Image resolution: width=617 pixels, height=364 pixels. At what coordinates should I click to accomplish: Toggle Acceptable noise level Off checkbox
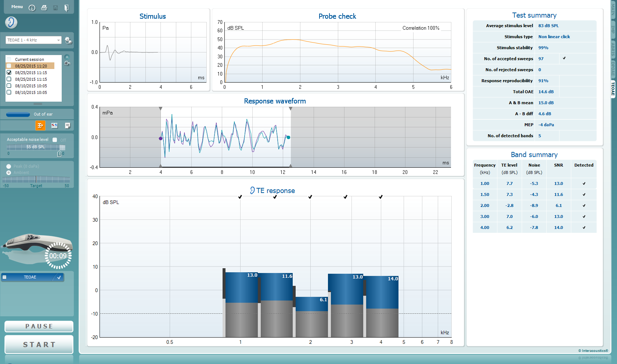pos(55,140)
